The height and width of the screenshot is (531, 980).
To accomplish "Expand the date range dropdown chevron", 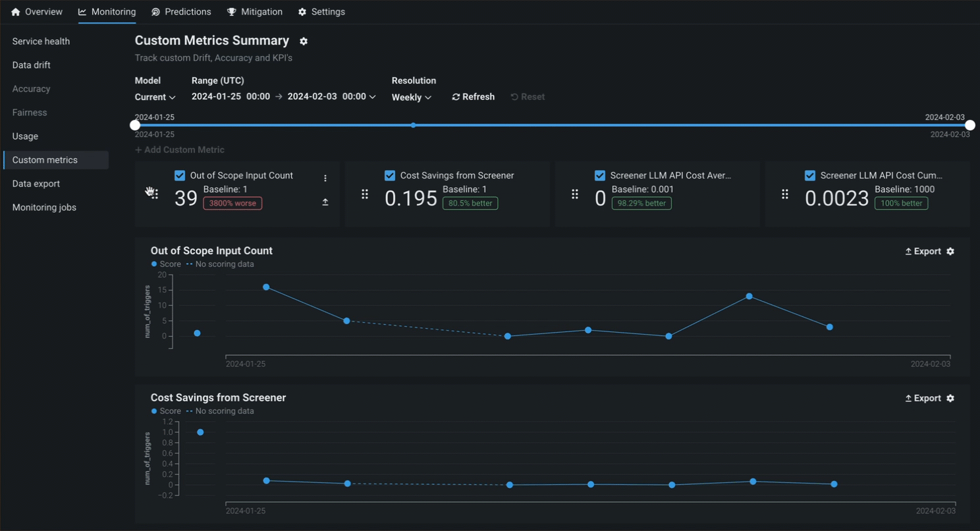I will click(x=373, y=97).
